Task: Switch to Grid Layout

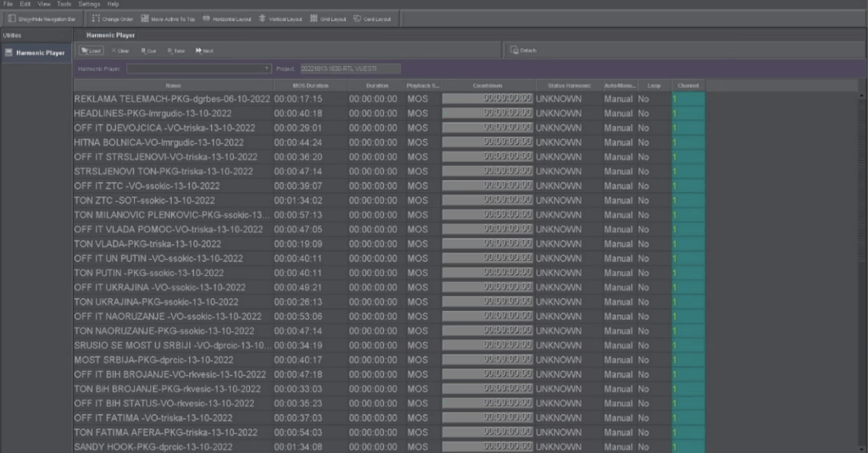Action: 328,19
